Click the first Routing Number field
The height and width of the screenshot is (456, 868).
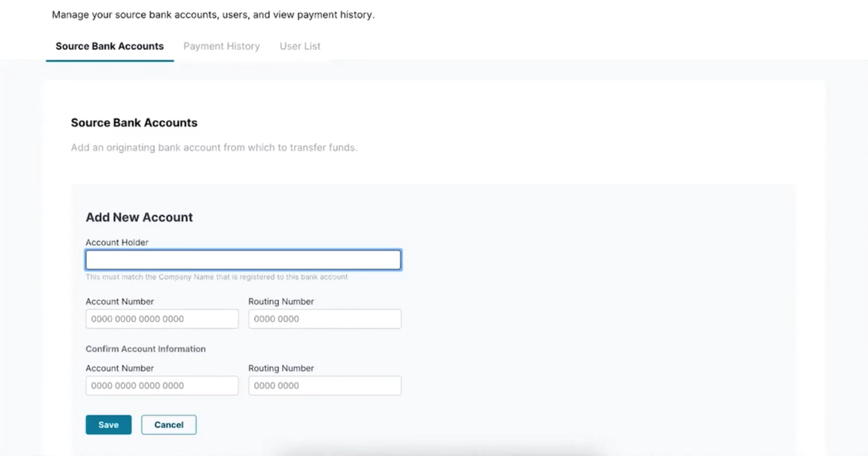[325, 319]
